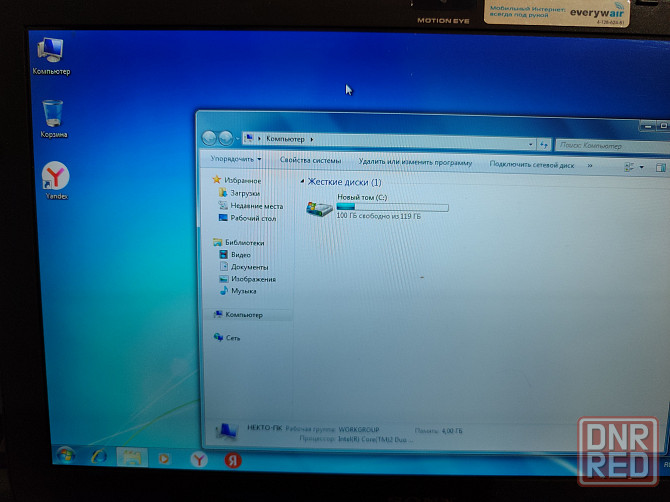
Task: Select Загрузки in the navigation pane
Action: 245,193
